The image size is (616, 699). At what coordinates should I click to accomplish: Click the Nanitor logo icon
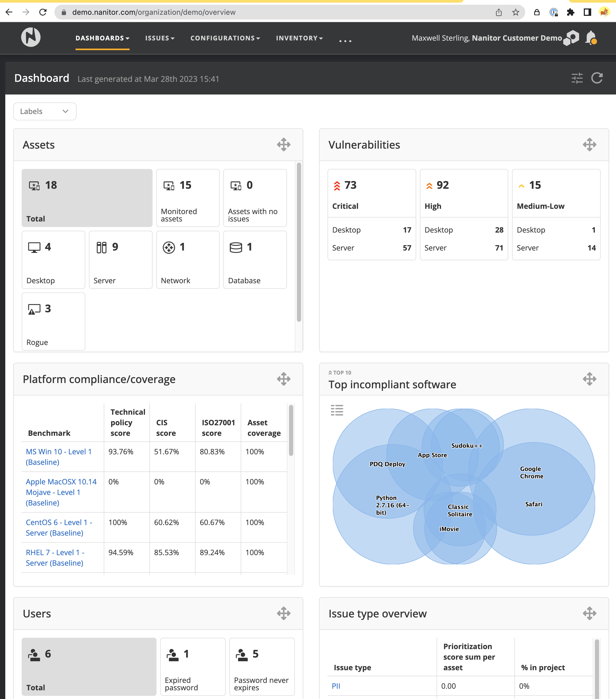click(x=31, y=37)
